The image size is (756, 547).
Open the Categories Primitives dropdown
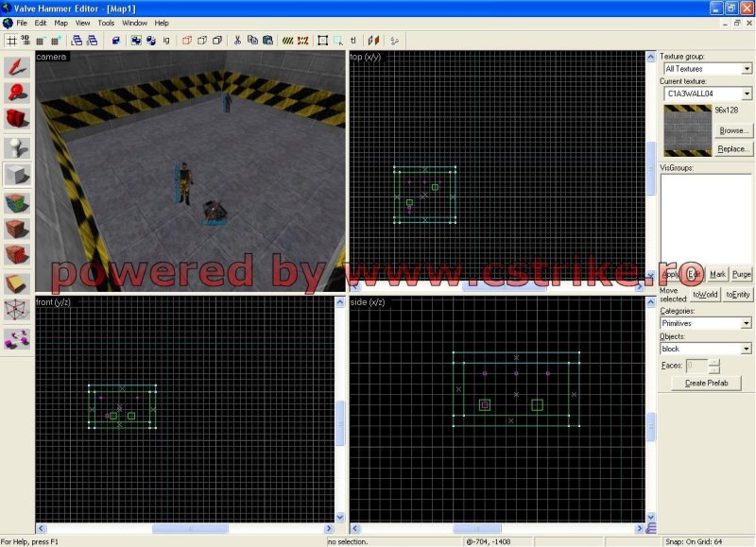pyautogui.click(x=705, y=323)
